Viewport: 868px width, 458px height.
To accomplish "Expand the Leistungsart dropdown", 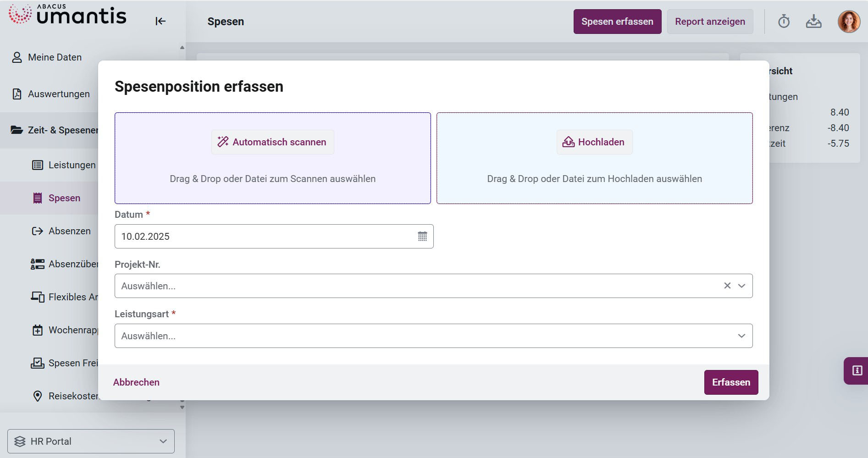I will coord(741,336).
